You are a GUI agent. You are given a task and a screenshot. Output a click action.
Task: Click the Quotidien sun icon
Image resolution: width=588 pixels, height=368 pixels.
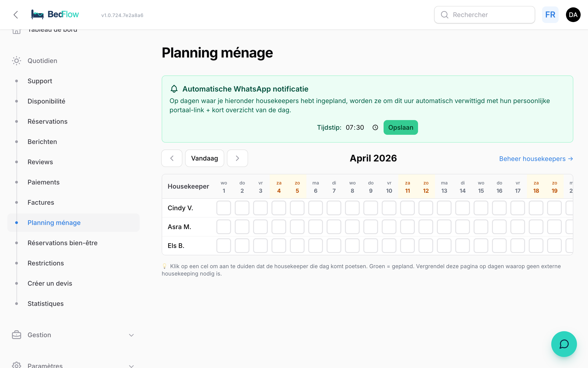point(17,61)
